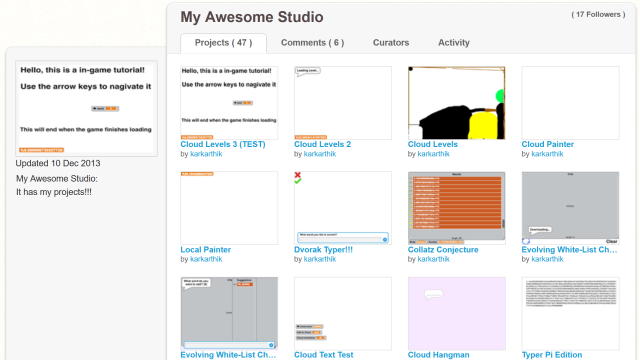Follow the Cloud Hangman title link
The height and width of the screenshot is (360, 640).
438,355
